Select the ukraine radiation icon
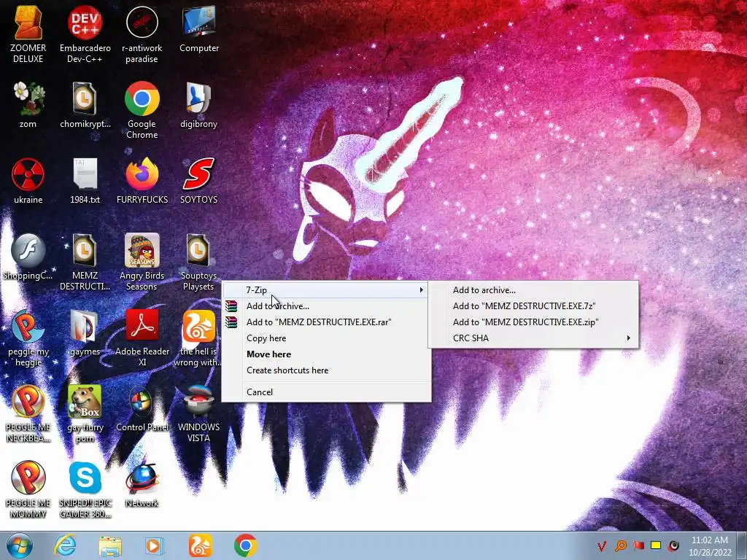The image size is (747, 560). tap(28, 181)
